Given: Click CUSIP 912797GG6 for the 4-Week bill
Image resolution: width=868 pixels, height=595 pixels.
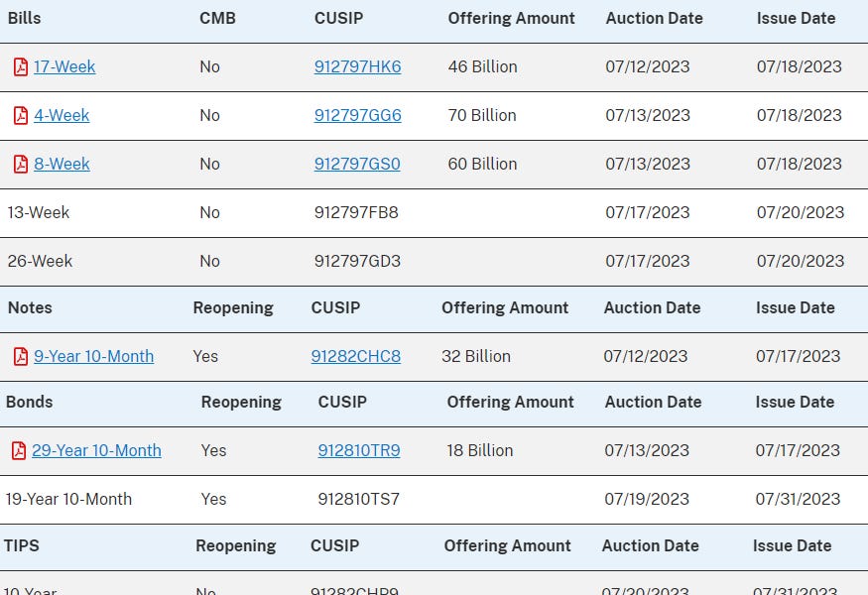Looking at the screenshot, I should (x=356, y=115).
